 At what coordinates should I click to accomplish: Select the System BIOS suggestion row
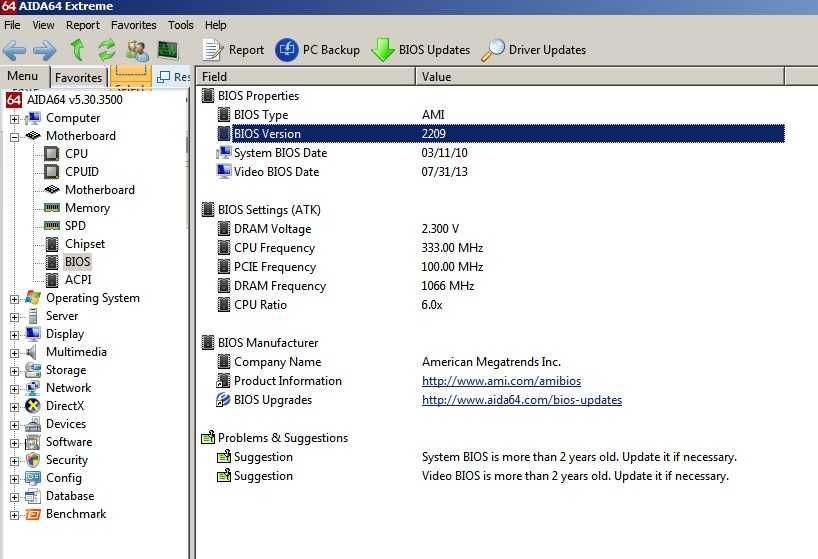point(500,457)
